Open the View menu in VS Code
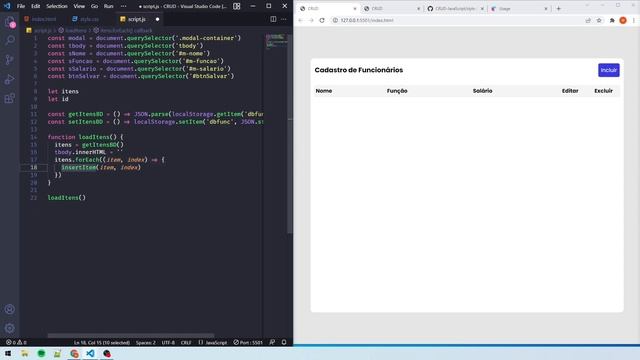The height and width of the screenshot is (360, 640). (x=79, y=6)
